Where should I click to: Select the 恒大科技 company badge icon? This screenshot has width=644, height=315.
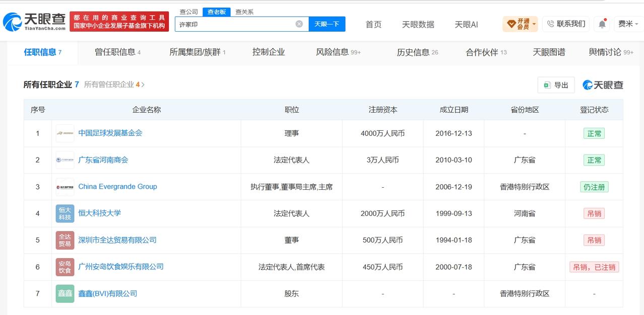pos(65,213)
